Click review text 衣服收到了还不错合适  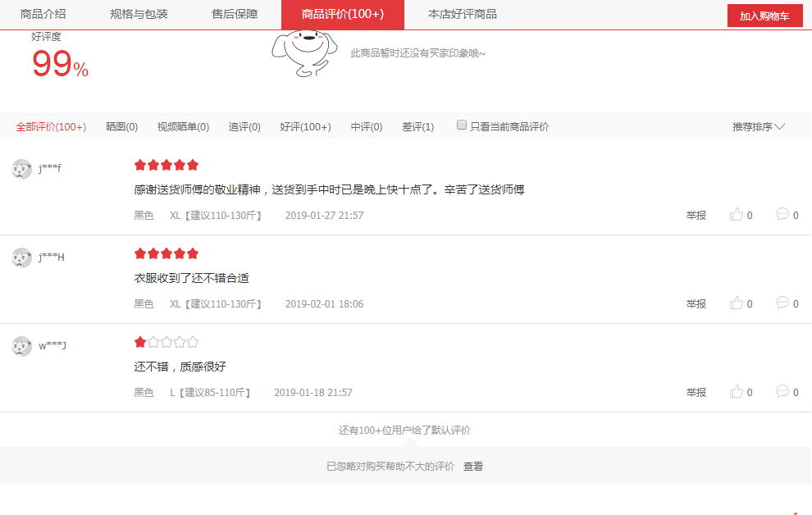coord(192,278)
